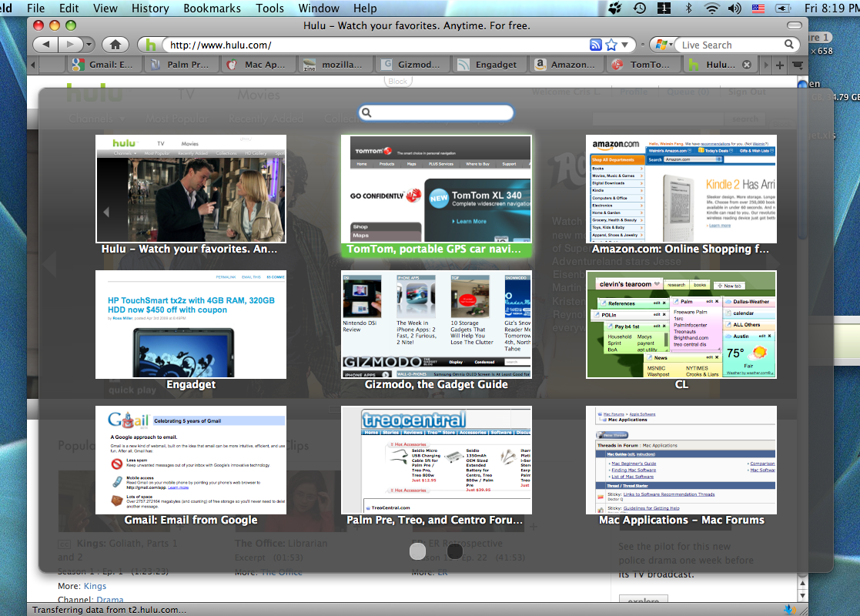Select the CL tearoom page thumbnail
This screenshot has height=616, width=860.
click(x=681, y=324)
